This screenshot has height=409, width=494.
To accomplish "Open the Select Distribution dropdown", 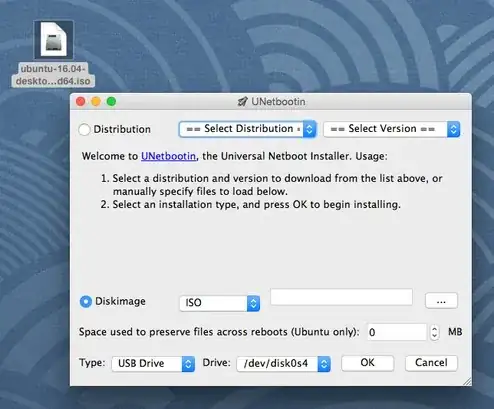I will click(247, 129).
